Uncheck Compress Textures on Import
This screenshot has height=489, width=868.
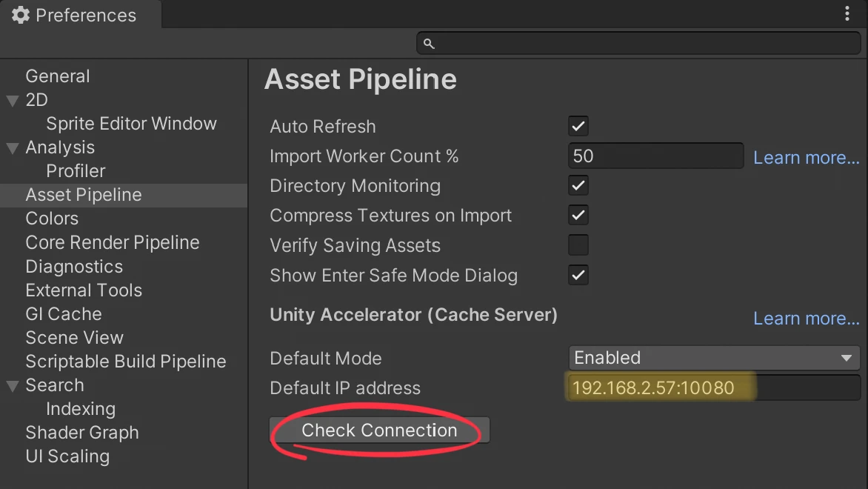(x=578, y=216)
